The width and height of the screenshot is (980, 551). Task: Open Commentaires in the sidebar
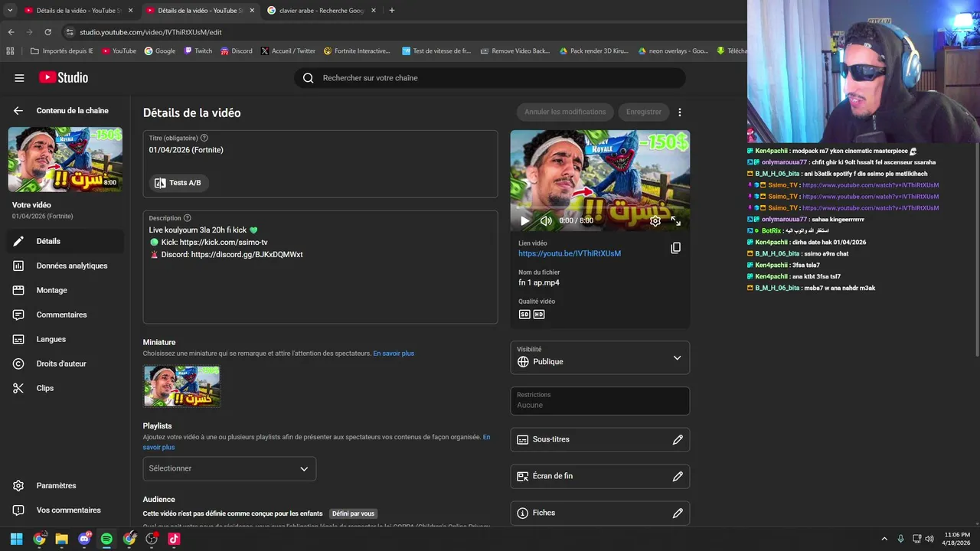(65, 315)
